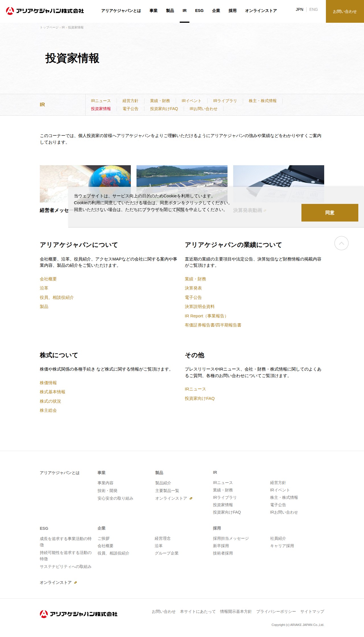Open IRお問い合わせ in IR submenu
The height and width of the screenshot is (637, 364).
204,109
